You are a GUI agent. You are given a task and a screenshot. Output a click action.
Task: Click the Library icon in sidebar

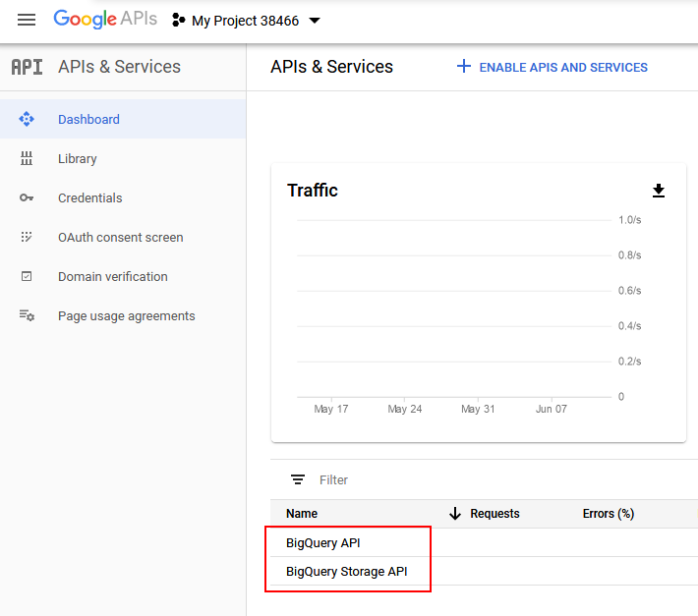27,158
